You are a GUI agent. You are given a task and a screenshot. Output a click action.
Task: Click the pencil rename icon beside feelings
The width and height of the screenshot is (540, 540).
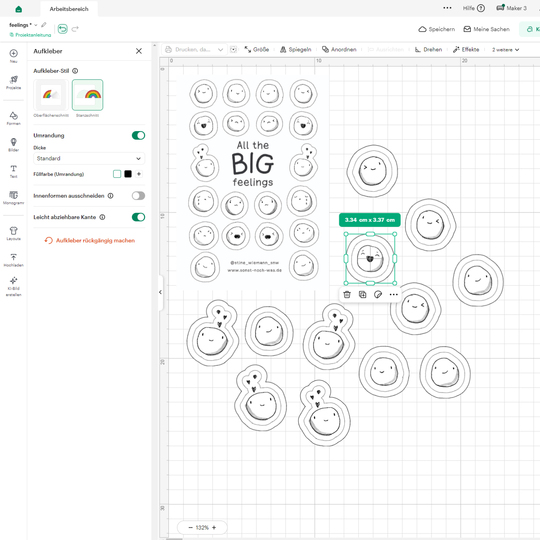click(44, 25)
